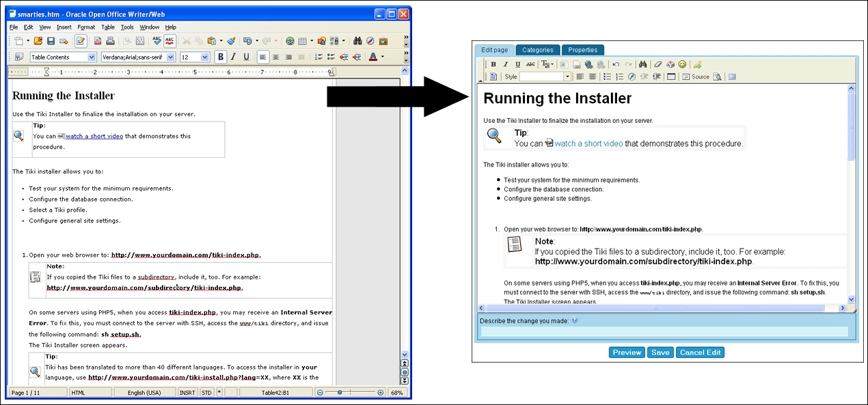The height and width of the screenshot is (405, 868).
Task: Toggle INSRT insert mode in status bar
Action: [187, 393]
